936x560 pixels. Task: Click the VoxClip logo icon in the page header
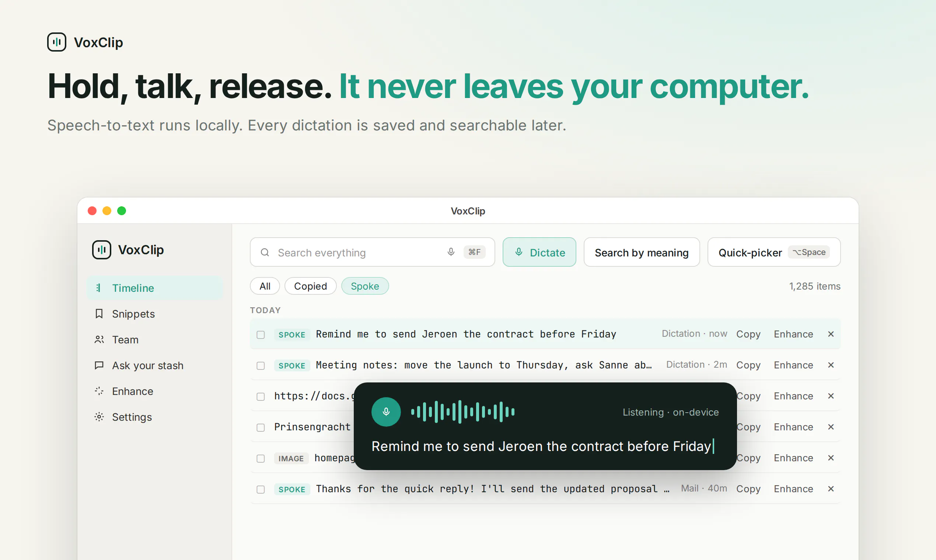click(57, 42)
